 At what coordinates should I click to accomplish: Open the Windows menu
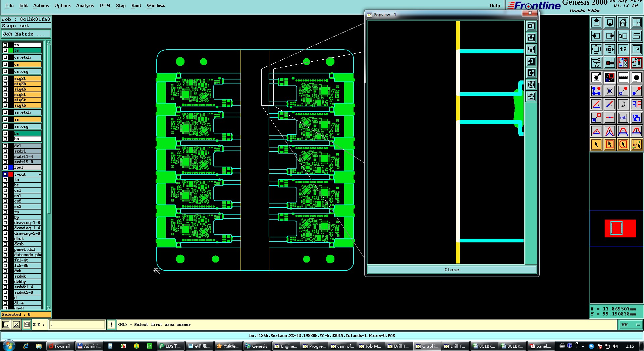tap(156, 5)
